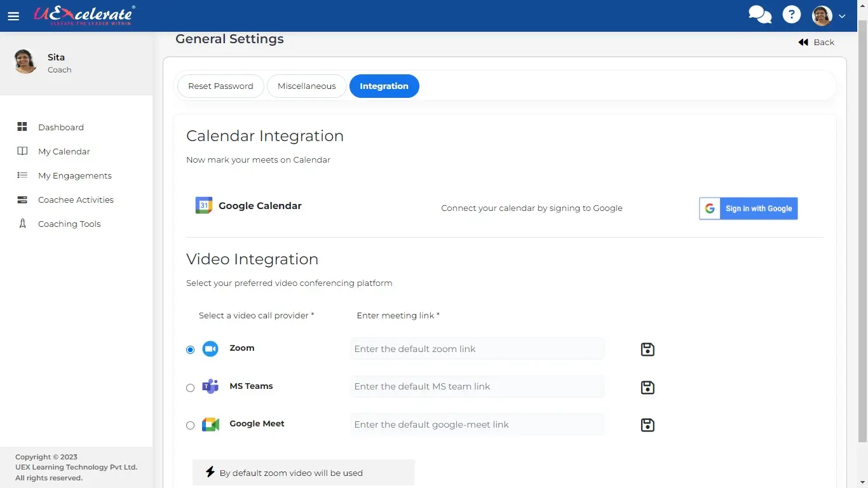Open the Miscellaneous tab
Image resolution: width=868 pixels, height=488 pixels.
pyautogui.click(x=306, y=86)
